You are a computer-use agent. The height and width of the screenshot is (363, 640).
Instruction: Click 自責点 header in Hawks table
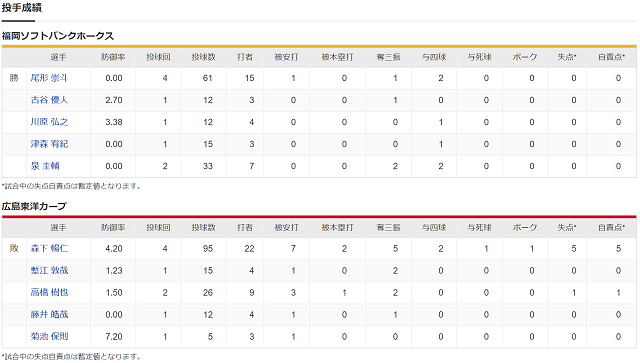pos(611,57)
